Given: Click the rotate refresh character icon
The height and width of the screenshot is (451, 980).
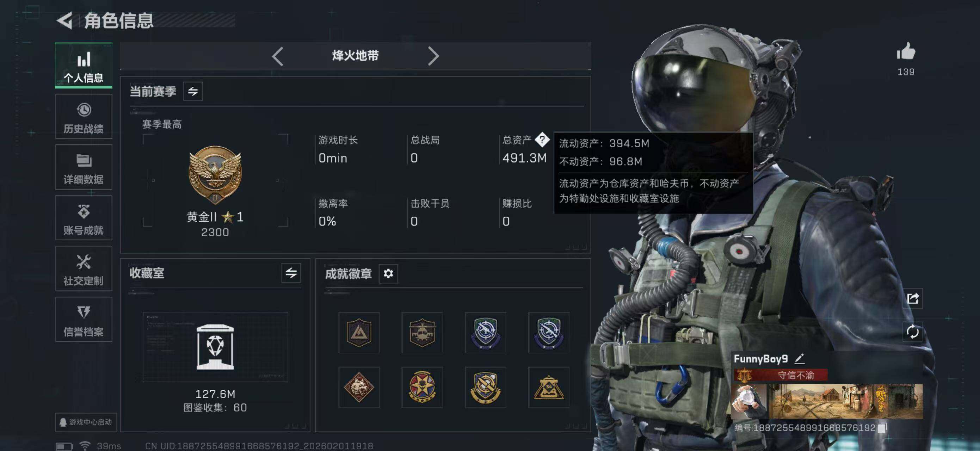Looking at the screenshot, I should coord(912,332).
